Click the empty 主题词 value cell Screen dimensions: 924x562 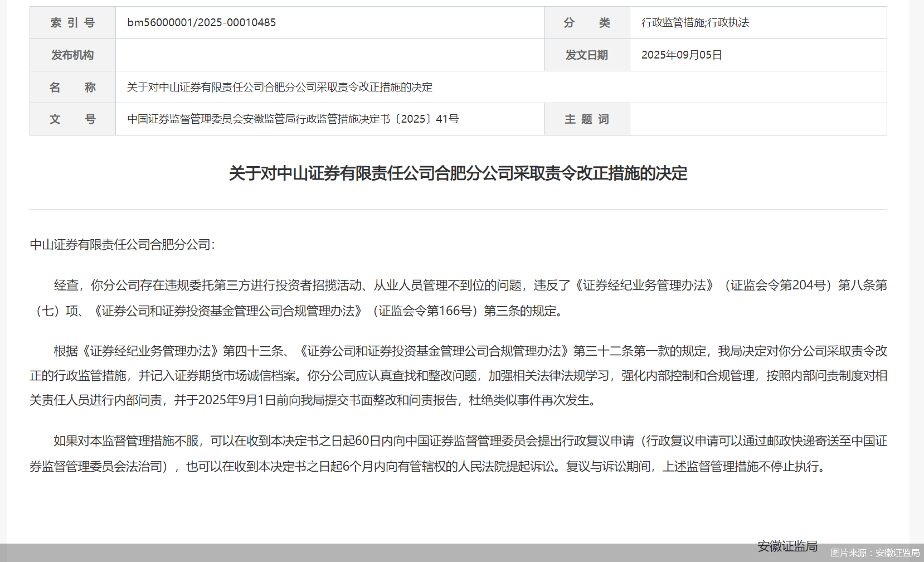758,119
